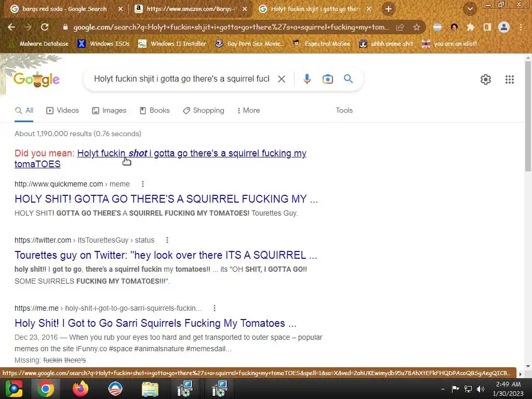Image resolution: width=532 pixels, height=399 pixels.
Task: Open Google quick settings gear
Action: pyautogui.click(x=486, y=79)
